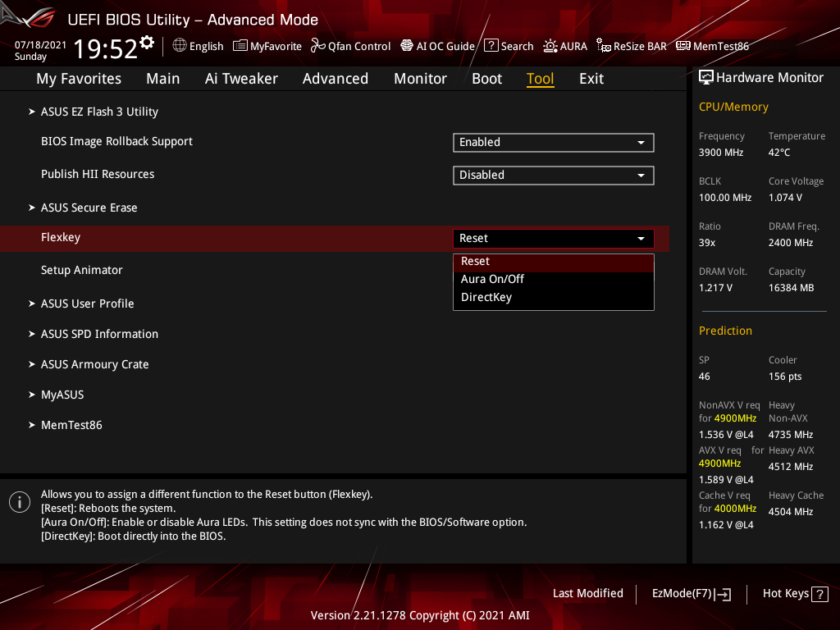Screen dimensions: 840x630
Task: Open the Qfan Control utility
Action: (350, 46)
